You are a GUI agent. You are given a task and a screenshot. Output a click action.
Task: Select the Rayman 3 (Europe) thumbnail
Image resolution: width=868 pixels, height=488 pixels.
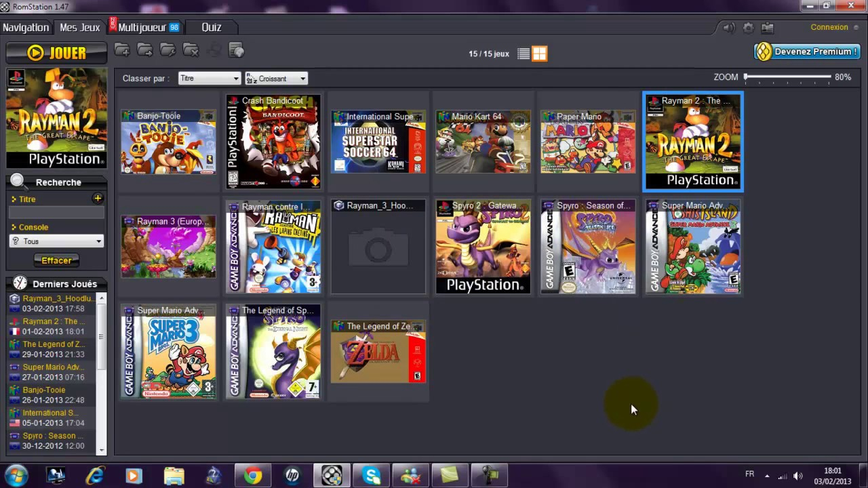[168, 247]
